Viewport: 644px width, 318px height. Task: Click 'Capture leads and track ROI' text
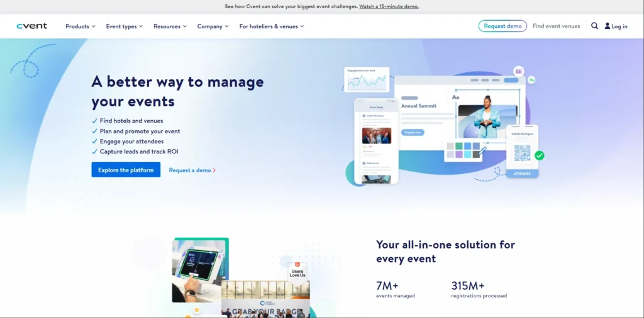click(x=139, y=151)
